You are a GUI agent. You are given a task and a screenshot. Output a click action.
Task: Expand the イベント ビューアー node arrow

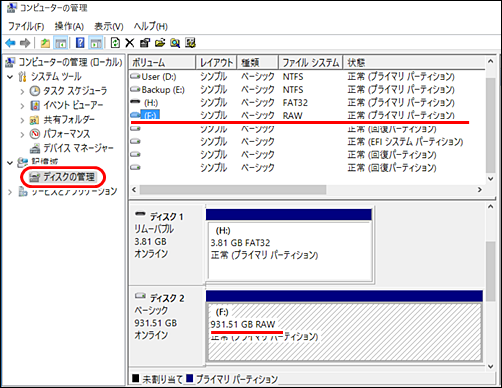tap(22, 106)
